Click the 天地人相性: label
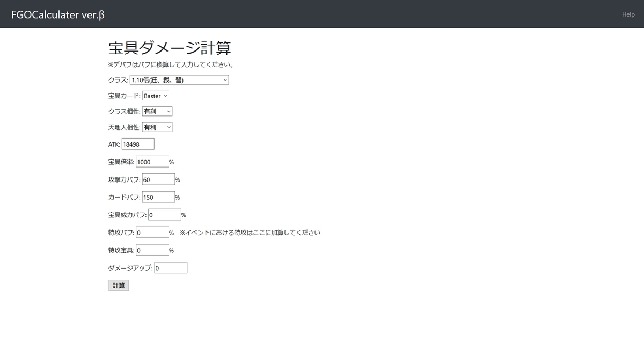The image size is (644, 348). 125,127
